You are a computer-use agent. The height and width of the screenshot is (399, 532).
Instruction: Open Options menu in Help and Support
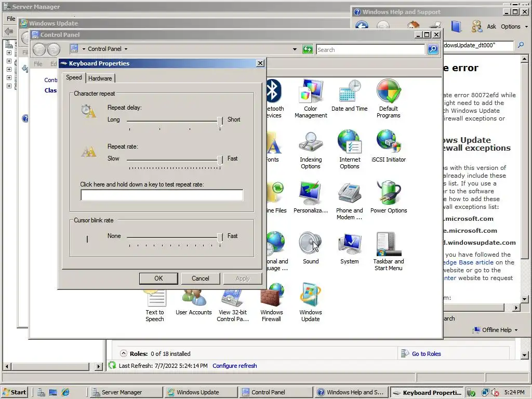tap(514, 26)
